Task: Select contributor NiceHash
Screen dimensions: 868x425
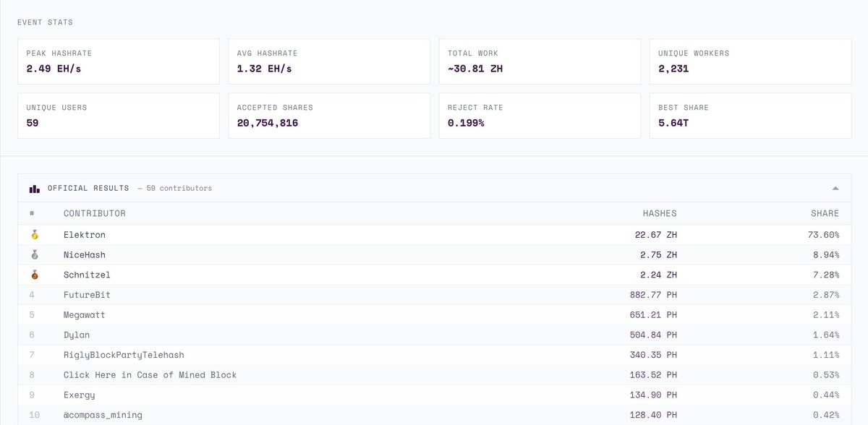Action: pos(85,255)
